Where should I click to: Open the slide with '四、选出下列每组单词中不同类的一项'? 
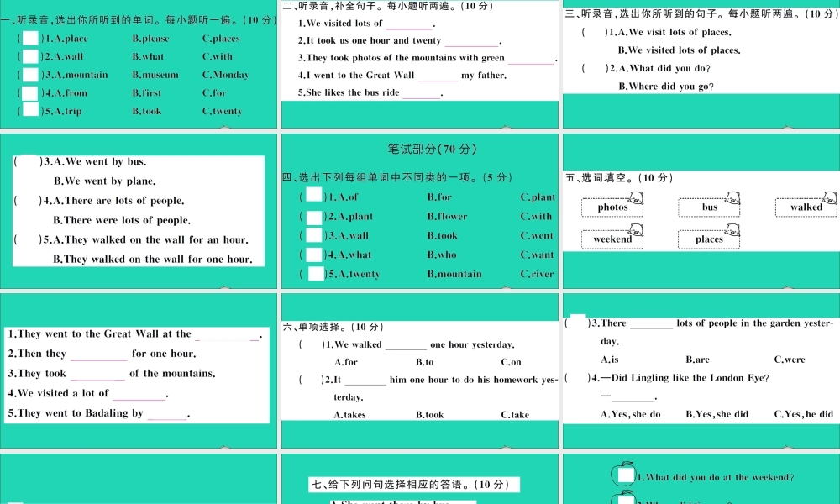pos(420,211)
